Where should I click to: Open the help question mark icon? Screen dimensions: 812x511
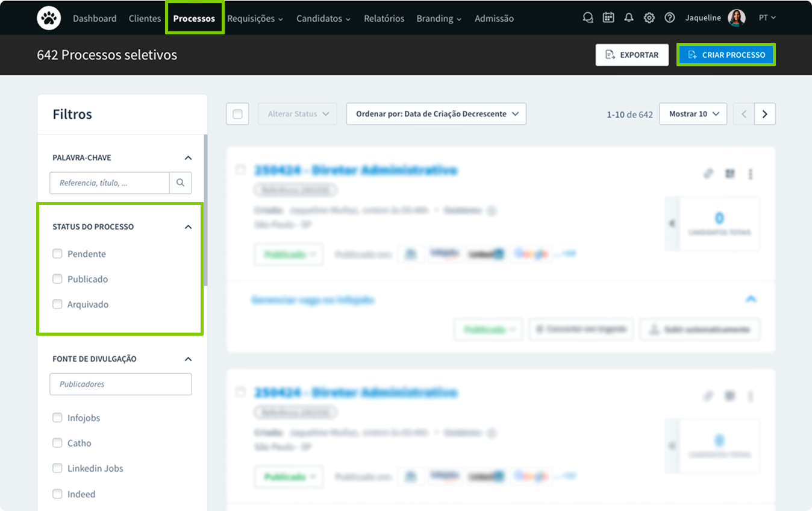click(x=670, y=18)
